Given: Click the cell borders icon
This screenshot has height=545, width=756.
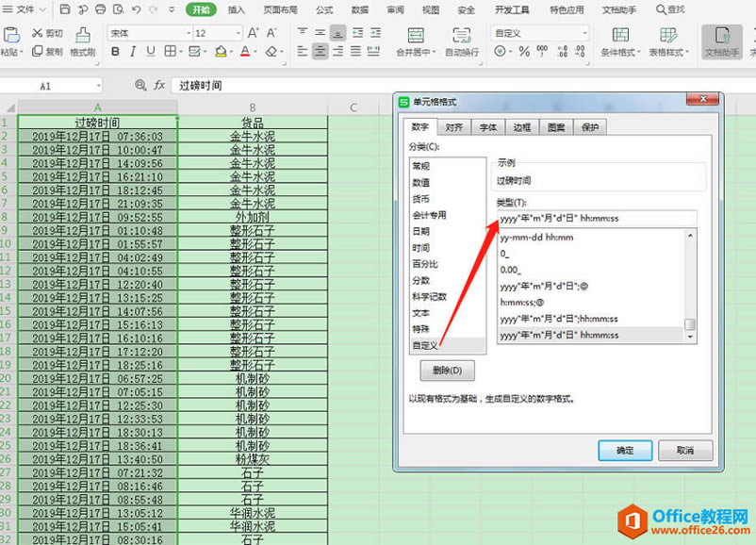Looking at the screenshot, I should pos(170,51).
